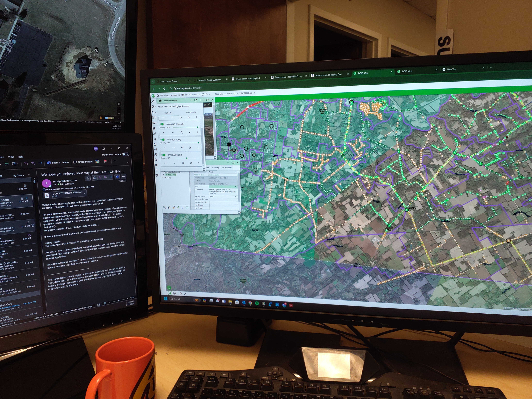Click the browser address bar URL

pyautogui.click(x=188, y=88)
